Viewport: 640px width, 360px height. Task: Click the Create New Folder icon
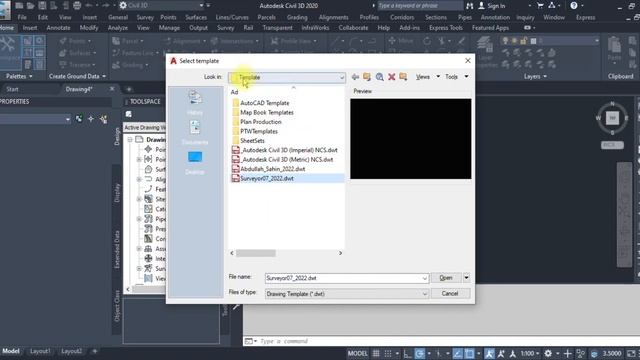403,77
